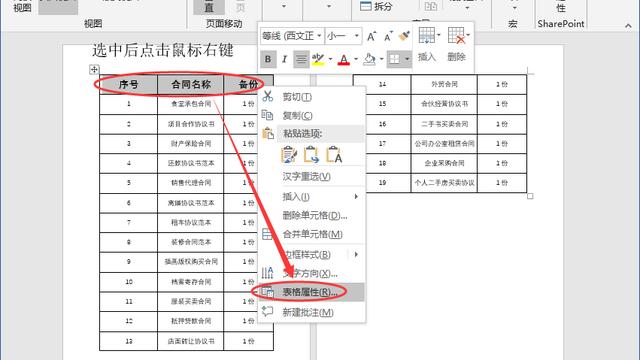Click the 删除 label in mini toolbar
This screenshot has width=640, height=360.
[x=456, y=57]
